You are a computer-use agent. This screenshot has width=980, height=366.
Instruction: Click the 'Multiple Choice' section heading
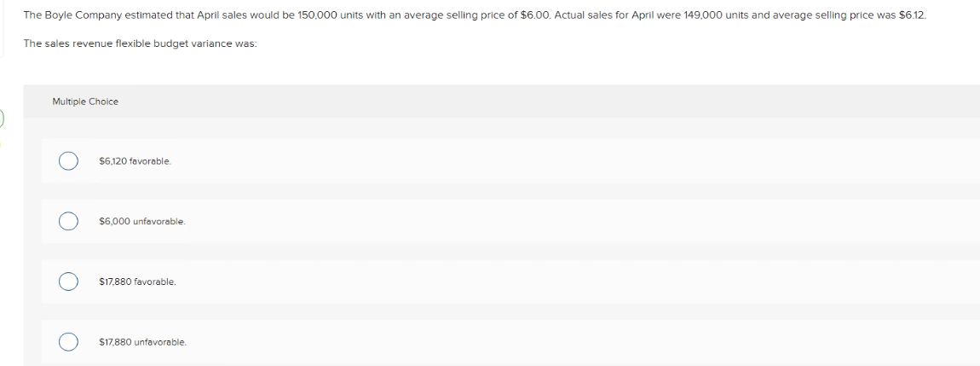tap(85, 102)
